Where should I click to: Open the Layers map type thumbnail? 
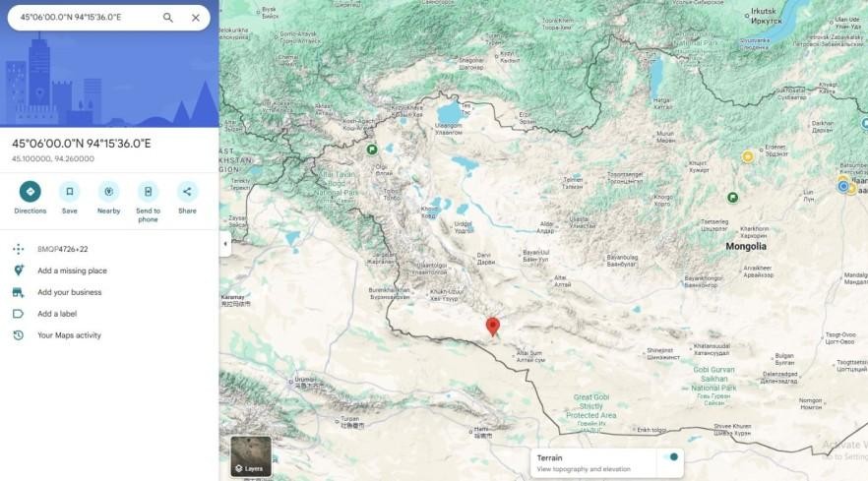(x=251, y=456)
